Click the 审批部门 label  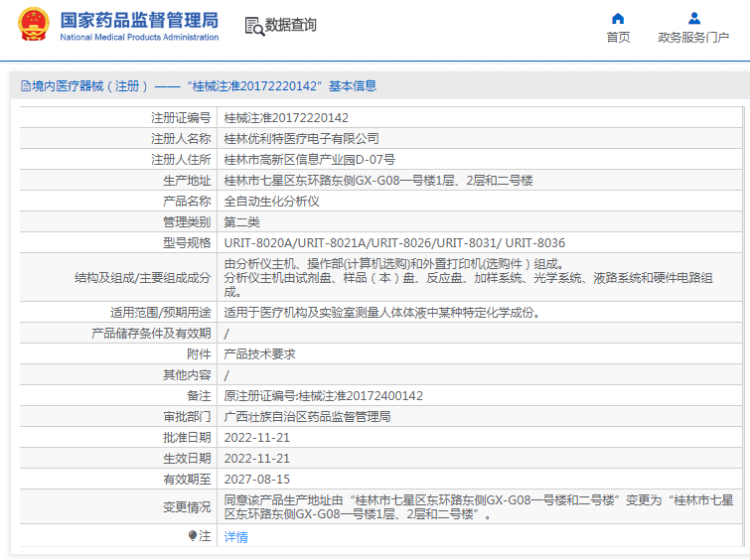tap(187, 417)
